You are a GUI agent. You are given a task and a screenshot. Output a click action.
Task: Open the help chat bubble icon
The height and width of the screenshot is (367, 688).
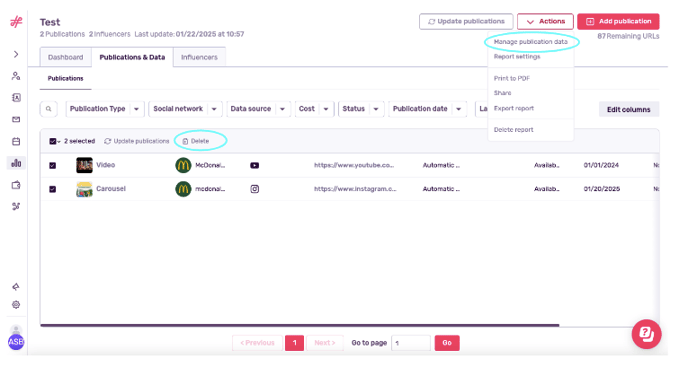click(646, 334)
